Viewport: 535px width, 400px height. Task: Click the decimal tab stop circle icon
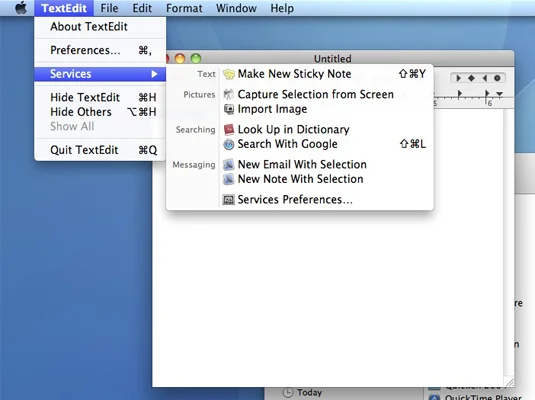pyautogui.click(x=497, y=78)
